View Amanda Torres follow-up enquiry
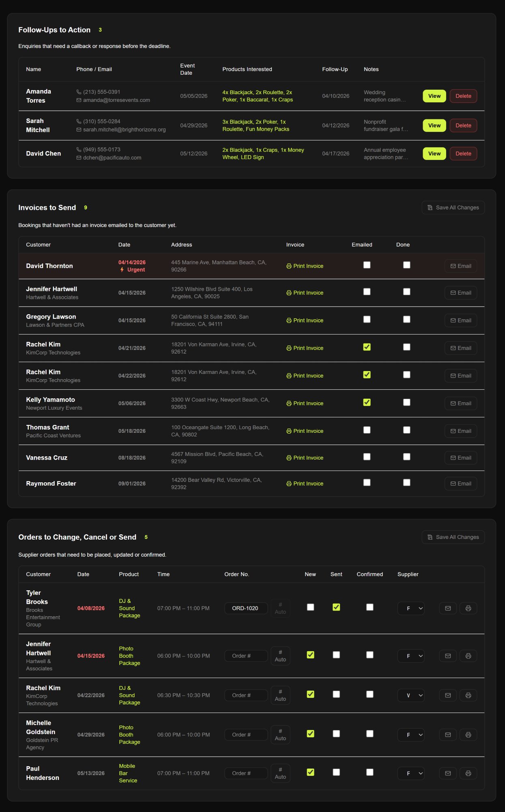 click(x=434, y=96)
